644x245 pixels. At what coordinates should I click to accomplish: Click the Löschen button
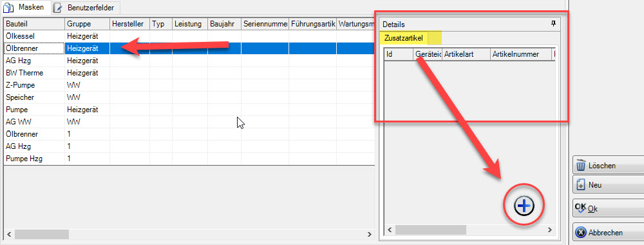click(608, 166)
